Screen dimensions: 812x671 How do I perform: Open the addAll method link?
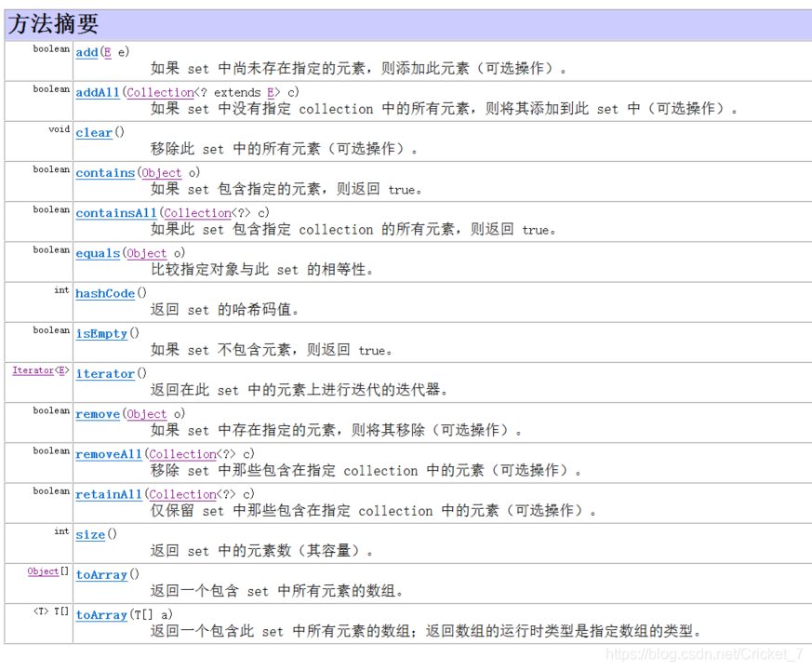point(98,93)
